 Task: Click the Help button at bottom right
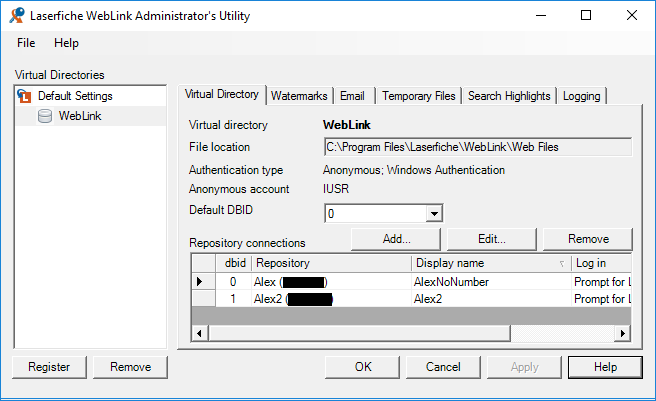[x=605, y=367]
